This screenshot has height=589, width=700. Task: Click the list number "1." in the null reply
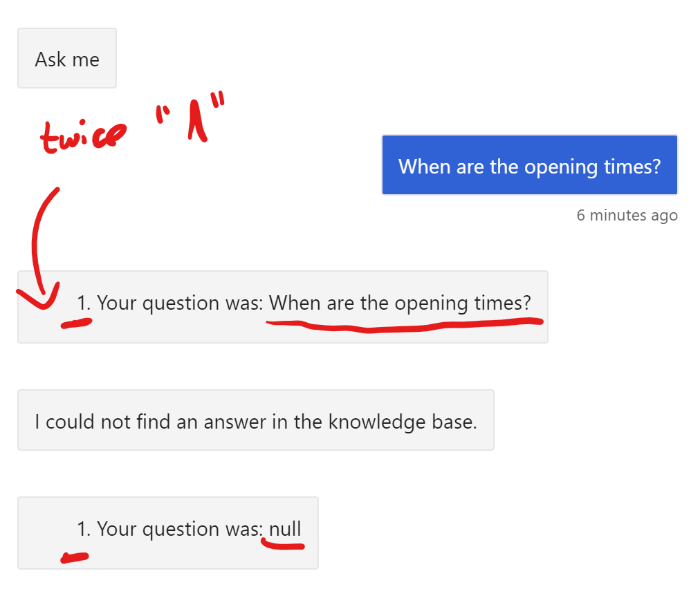[84, 530]
